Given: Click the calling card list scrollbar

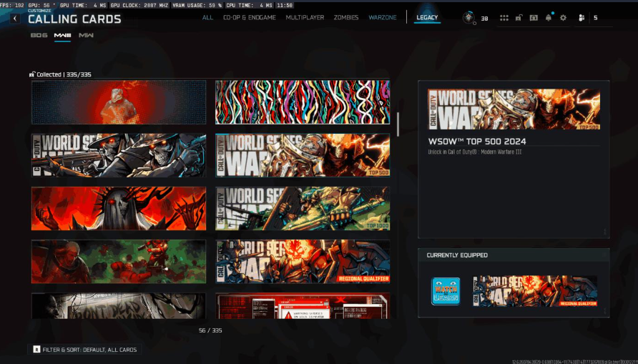Looking at the screenshot, I should (398, 124).
